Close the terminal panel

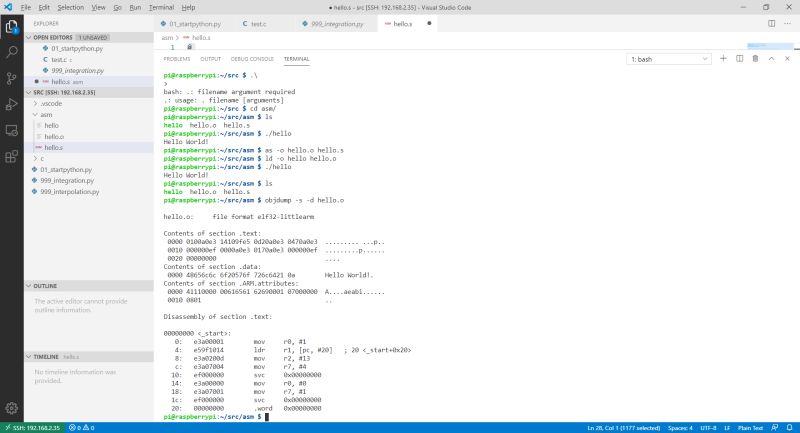787,59
